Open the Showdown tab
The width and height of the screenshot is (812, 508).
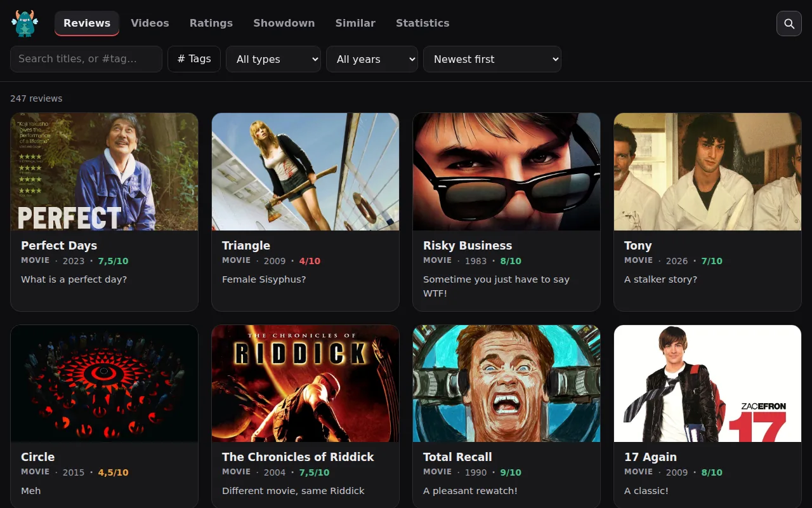[x=284, y=23]
